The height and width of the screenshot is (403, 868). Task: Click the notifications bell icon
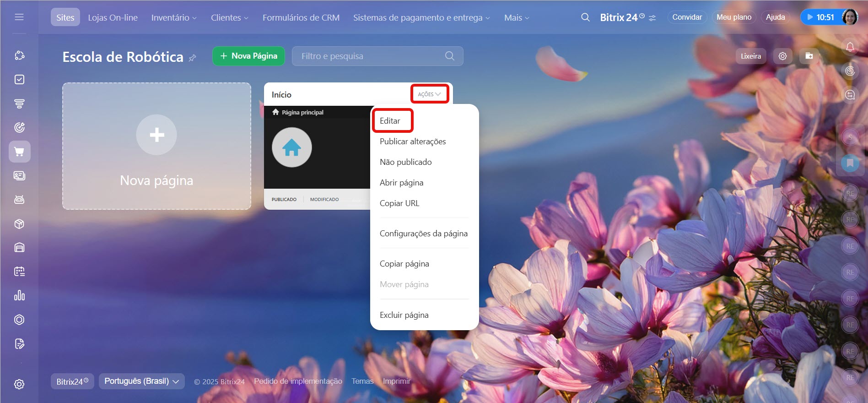pyautogui.click(x=850, y=47)
